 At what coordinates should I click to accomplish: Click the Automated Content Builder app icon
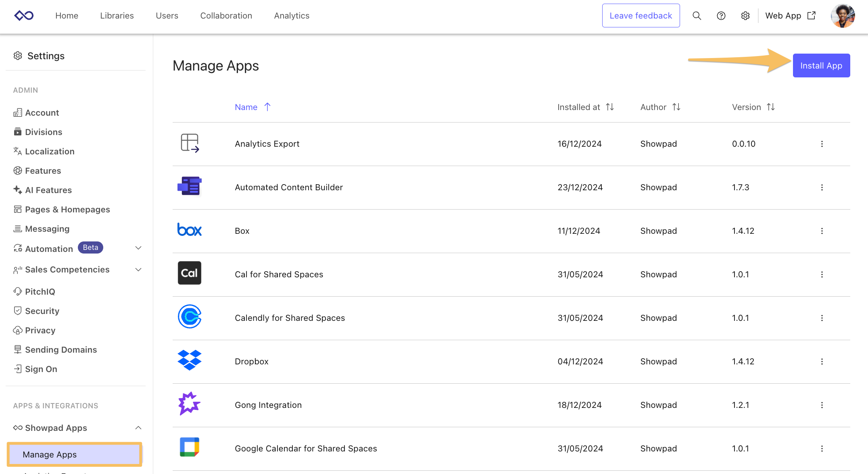190,186
